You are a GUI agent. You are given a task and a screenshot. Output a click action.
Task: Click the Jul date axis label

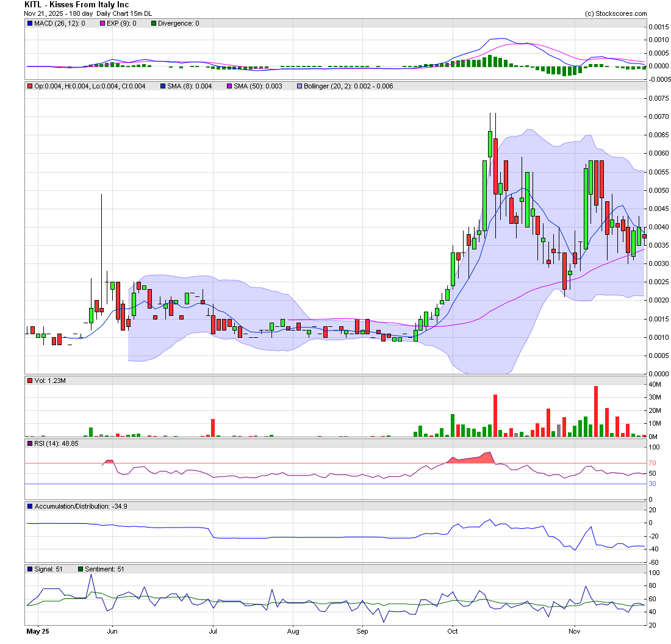coord(213,632)
